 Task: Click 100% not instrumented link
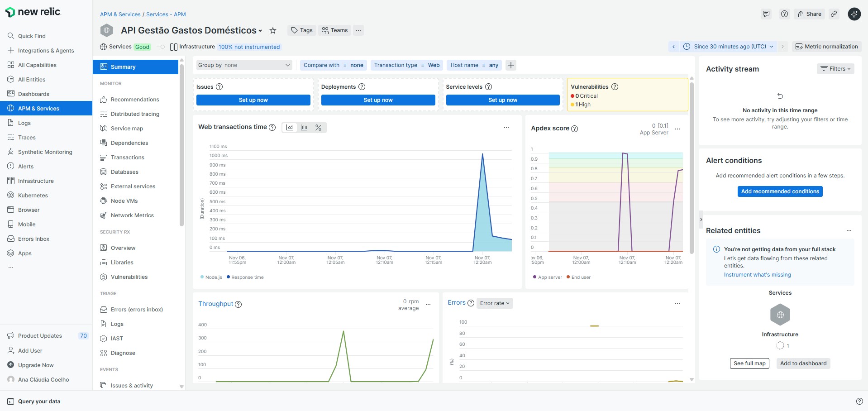point(249,47)
